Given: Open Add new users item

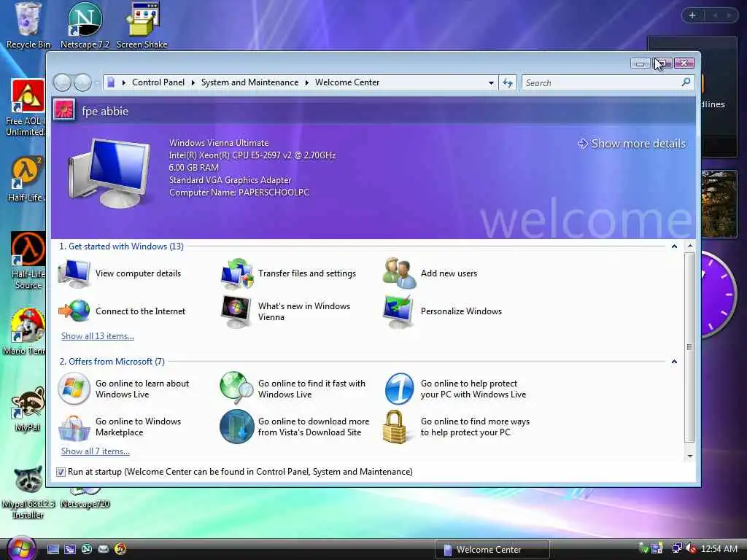Looking at the screenshot, I should [x=430, y=273].
